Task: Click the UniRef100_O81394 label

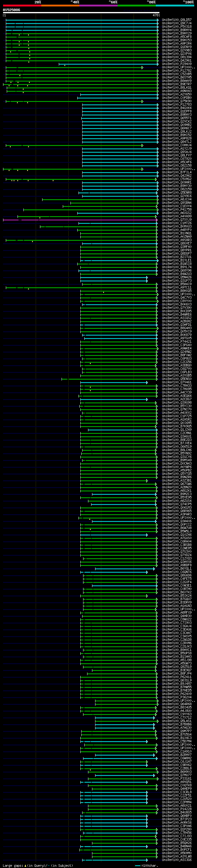Action: click(176, 57)
